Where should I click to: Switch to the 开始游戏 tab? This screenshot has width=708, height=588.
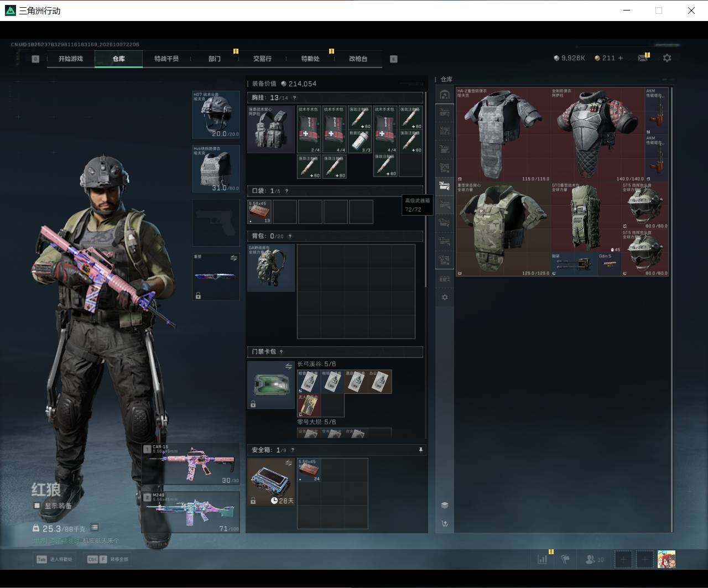click(71, 59)
